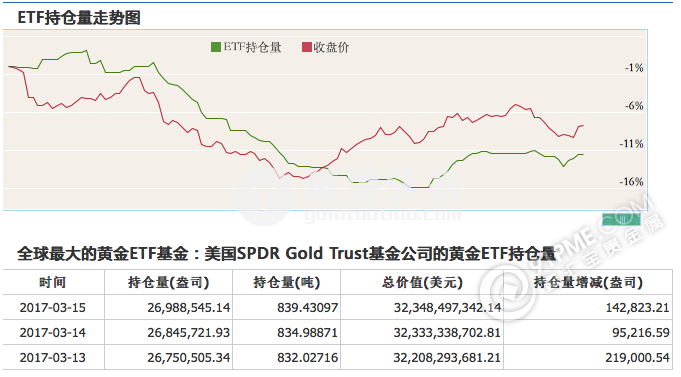Click the 收盘价 legend label
This screenshot has width=681, height=377.
(x=331, y=47)
